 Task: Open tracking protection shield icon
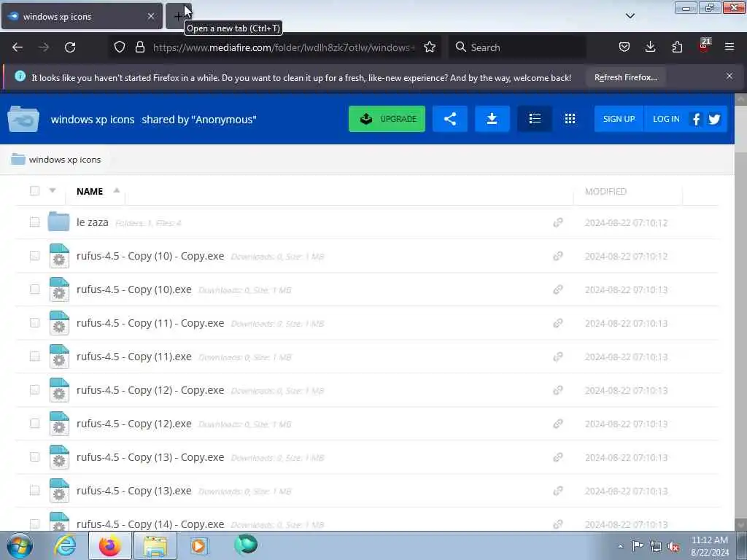[x=120, y=47]
